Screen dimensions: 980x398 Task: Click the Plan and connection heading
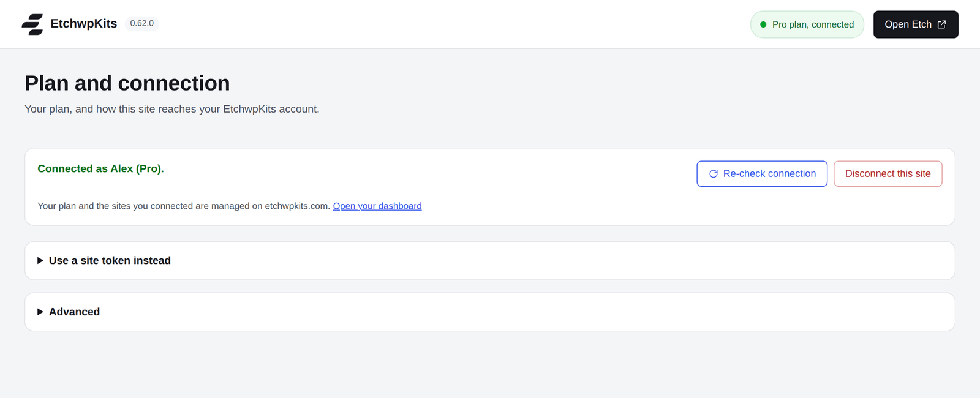(127, 83)
